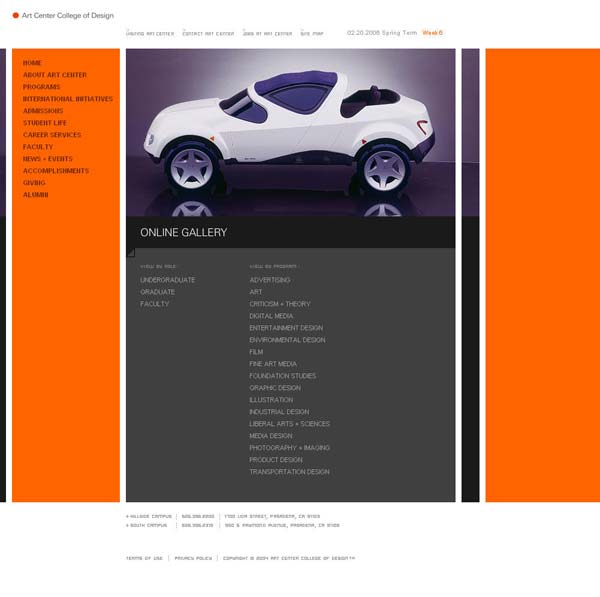The image size is (600, 597).
Task: Open the Site Map link
Action: 312,34
